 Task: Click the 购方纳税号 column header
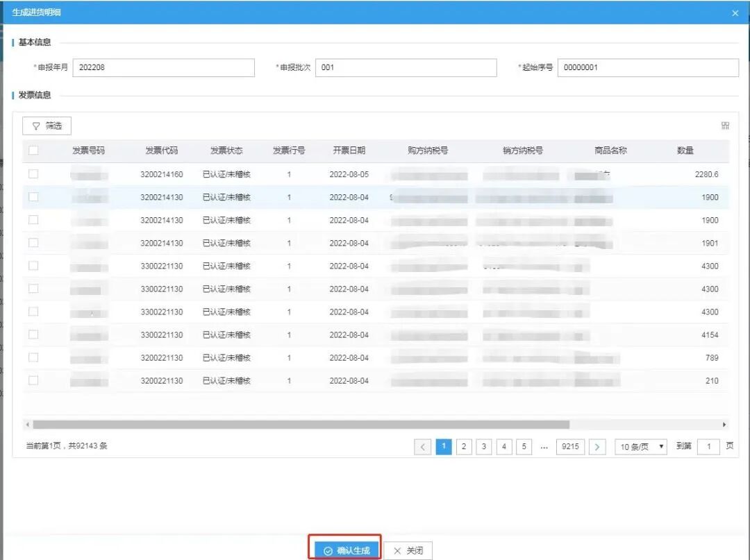tap(428, 151)
